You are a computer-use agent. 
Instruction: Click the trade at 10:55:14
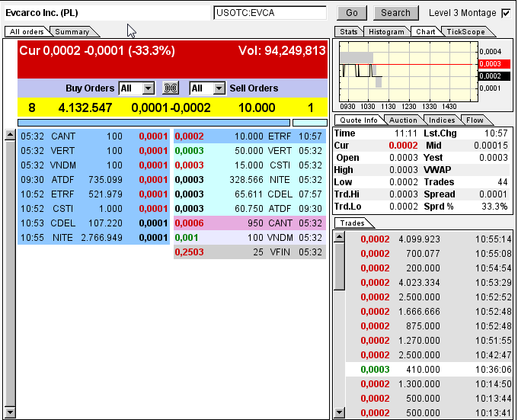point(429,239)
